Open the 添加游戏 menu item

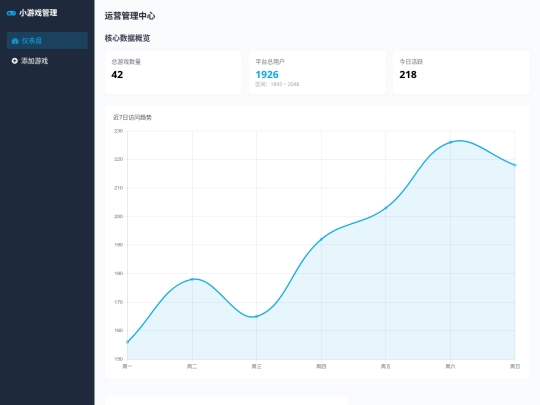point(47,61)
